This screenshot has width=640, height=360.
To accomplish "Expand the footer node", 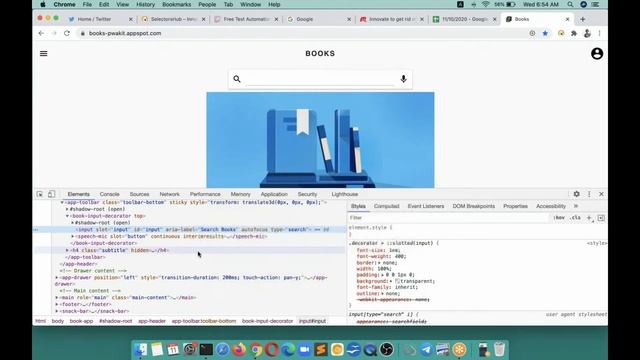I will [x=57, y=304].
